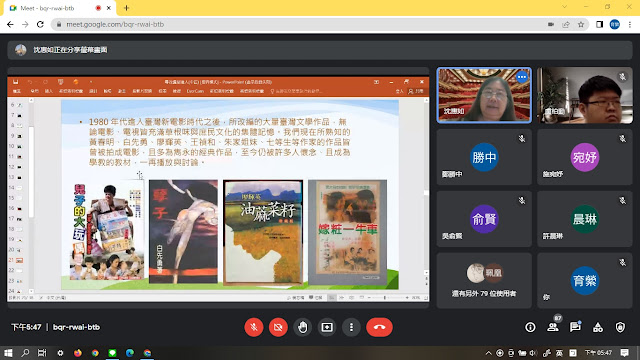Select the 勝中 participant tile

tap(484, 157)
